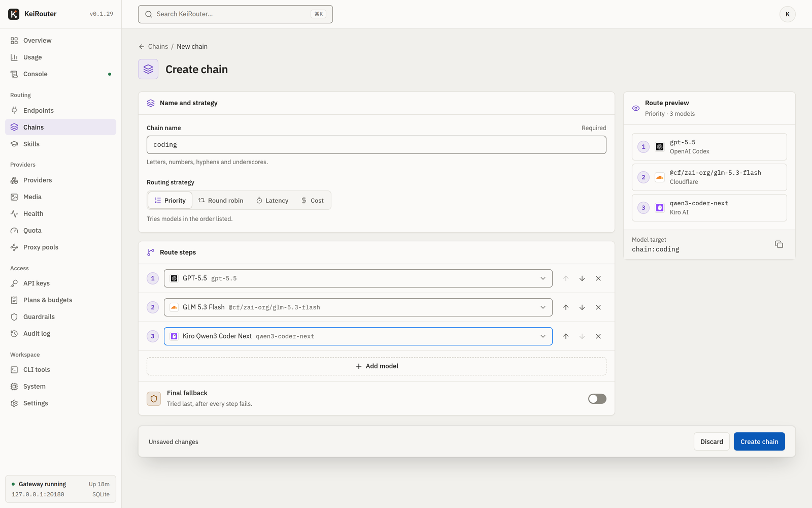812x508 pixels.
Task: Open Skills in the sidebar
Action: (x=60, y=144)
